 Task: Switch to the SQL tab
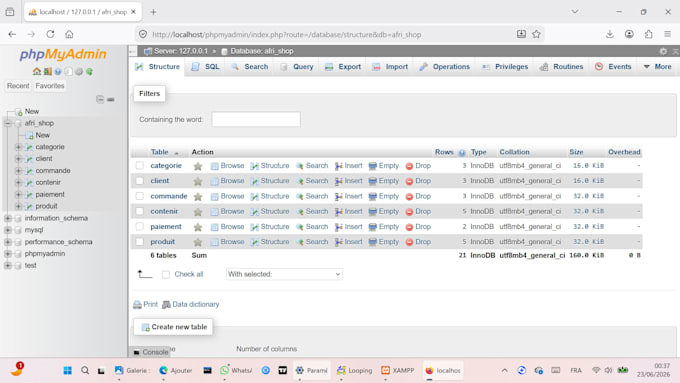click(206, 67)
